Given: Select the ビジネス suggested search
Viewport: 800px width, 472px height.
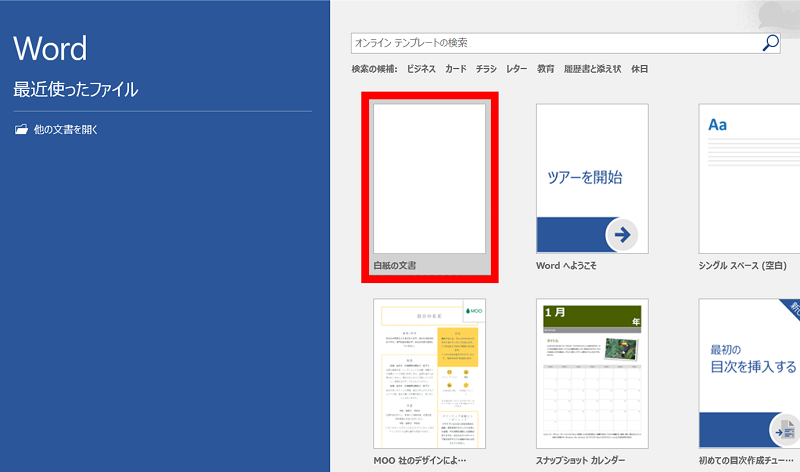Looking at the screenshot, I should 421,69.
